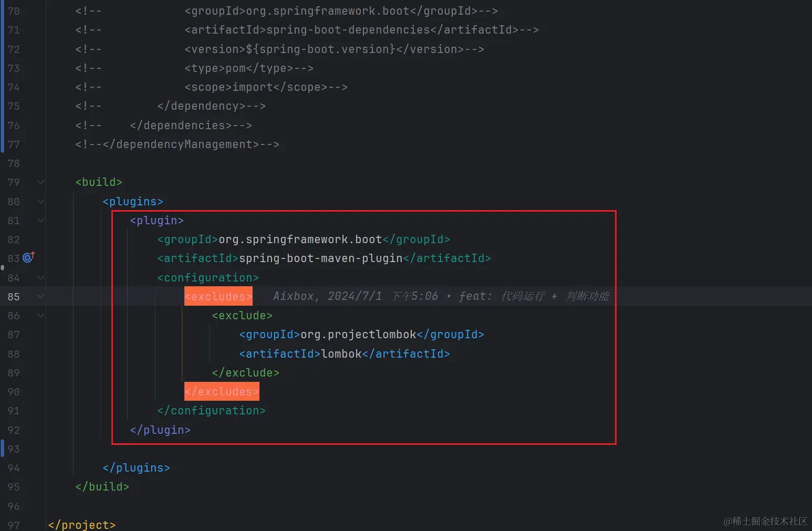The image size is (812, 531).
Task: Click org.springframework.boot on line 82
Action: 300,240
